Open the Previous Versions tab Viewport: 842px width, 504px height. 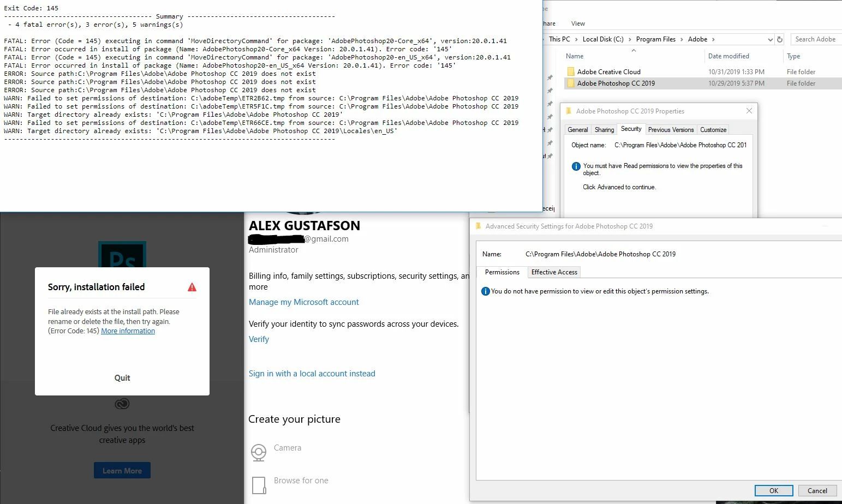[671, 130]
